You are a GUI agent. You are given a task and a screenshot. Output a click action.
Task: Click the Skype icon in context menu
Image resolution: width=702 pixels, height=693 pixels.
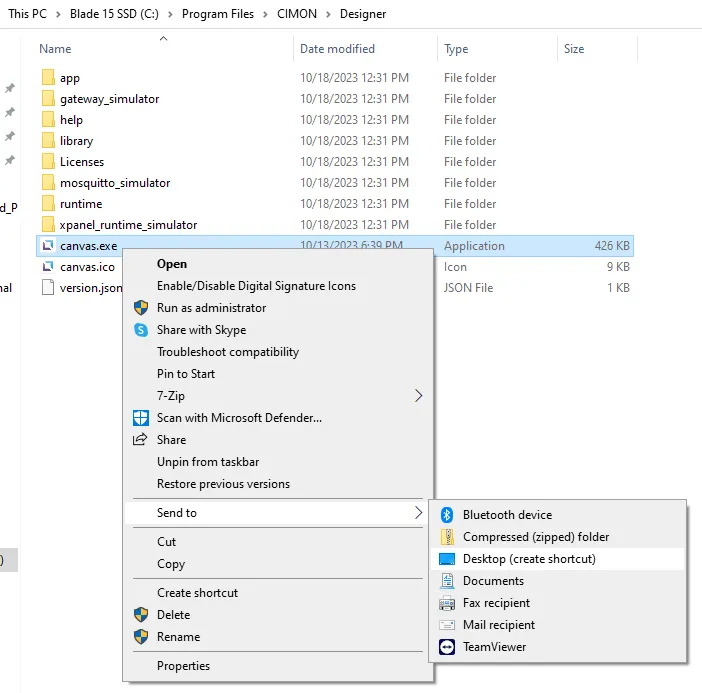pyautogui.click(x=141, y=330)
